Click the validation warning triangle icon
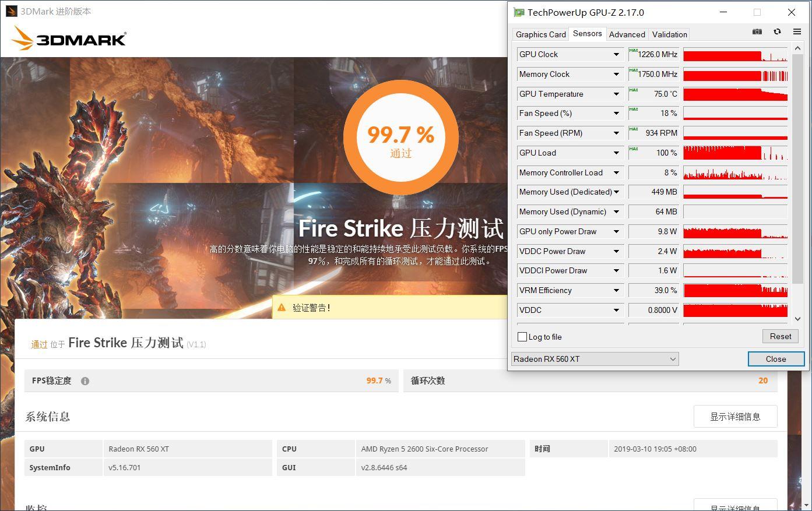Viewport: 812px width, 511px height. click(282, 308)
